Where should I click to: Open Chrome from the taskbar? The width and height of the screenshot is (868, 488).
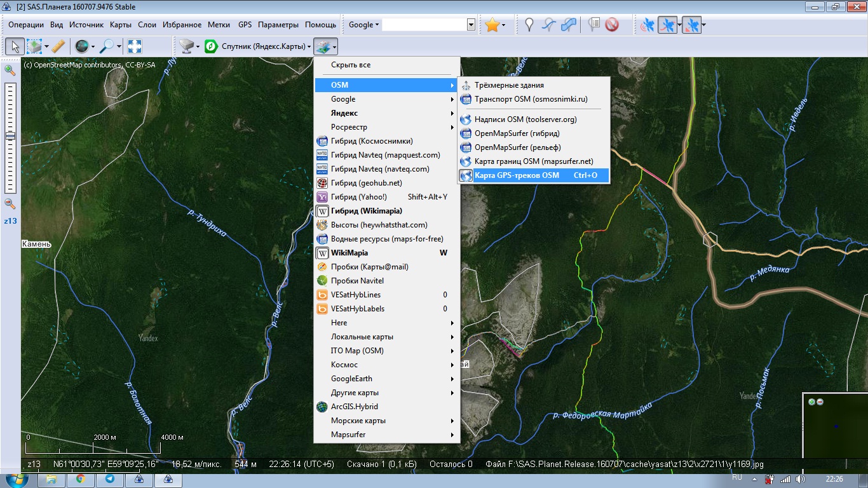pyautogui.click(x=81, y=479)
